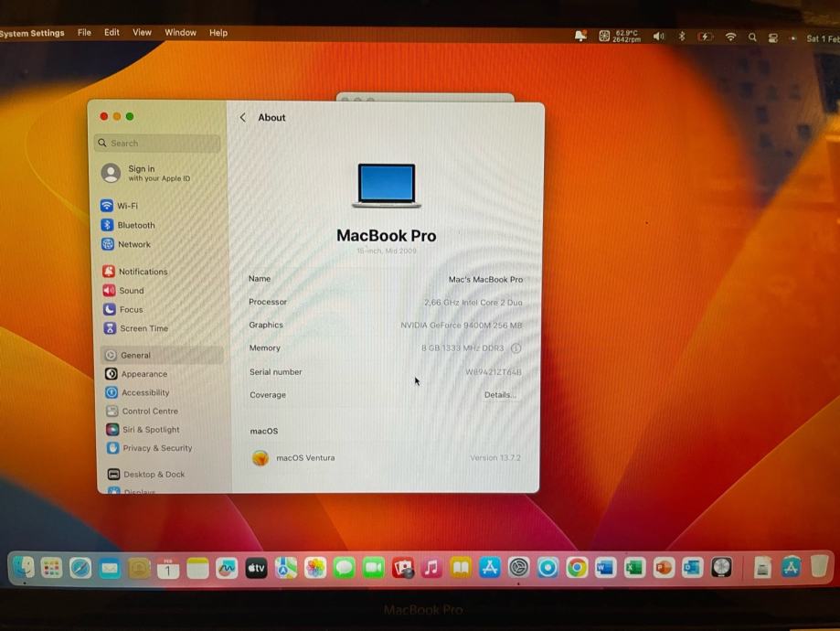Image resolution: width=840 pixels, height=631 pixels.
Task: Open the Wi-Fi menu in the menu bar
Action: click(730, 37)
